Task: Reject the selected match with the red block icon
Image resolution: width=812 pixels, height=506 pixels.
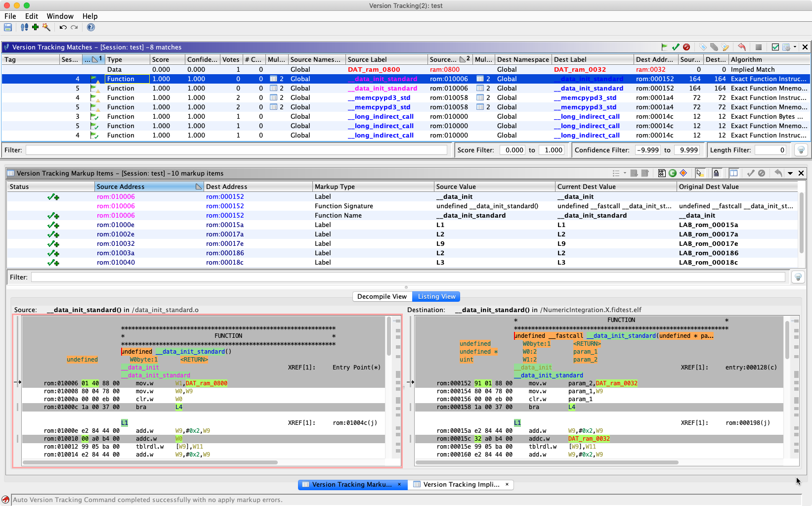Action: [687, 47]
